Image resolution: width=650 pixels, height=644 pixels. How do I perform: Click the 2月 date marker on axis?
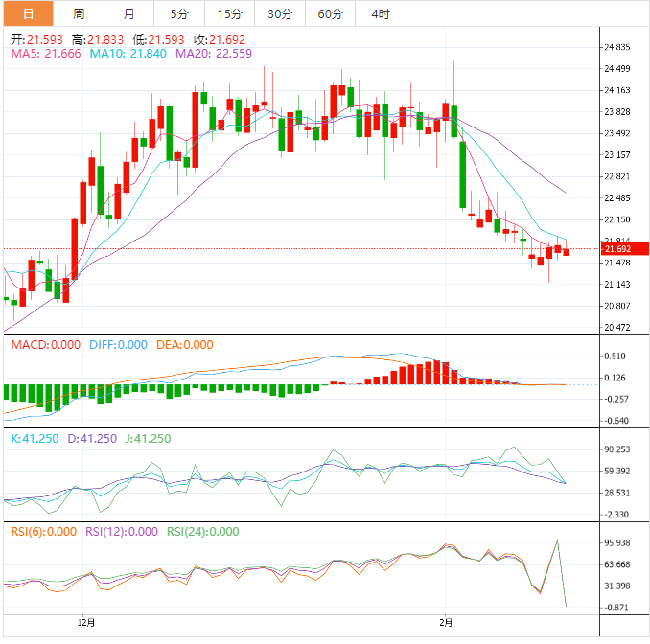[x=445, y=623]
